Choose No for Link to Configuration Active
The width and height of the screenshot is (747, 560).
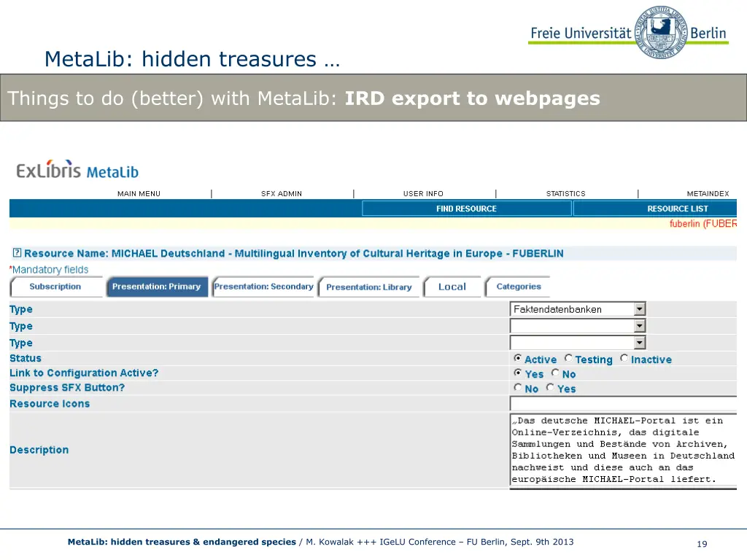click(555, 373)
